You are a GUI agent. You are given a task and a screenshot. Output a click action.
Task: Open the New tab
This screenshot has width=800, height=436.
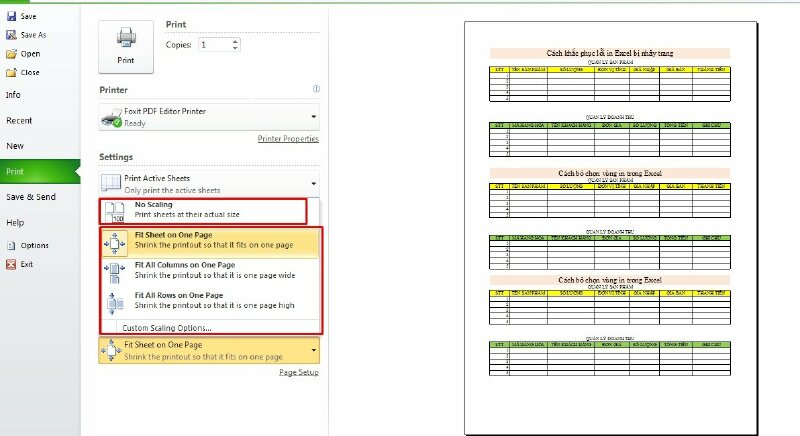(x=15, y=146)
